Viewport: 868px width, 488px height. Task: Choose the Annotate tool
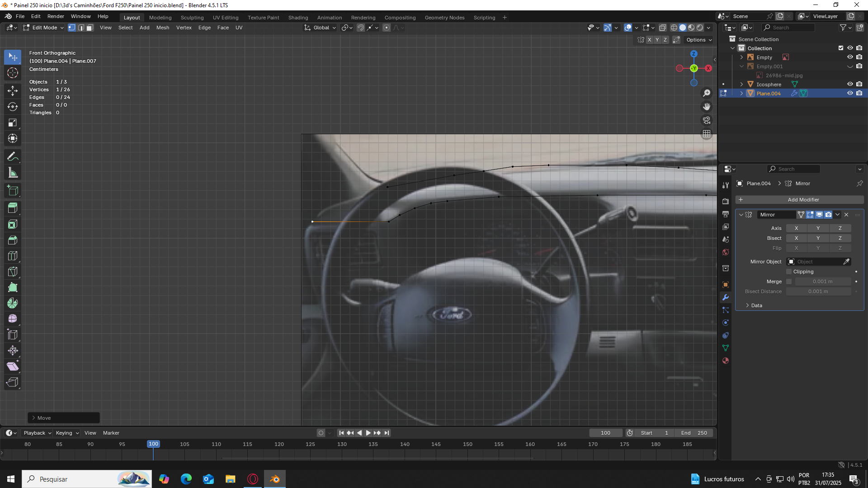(13, 157)
